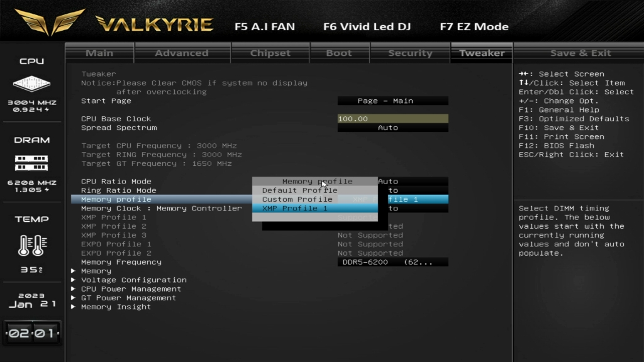
Task: Open Start Page dropdown showing Page - Main
Action: 392,101
